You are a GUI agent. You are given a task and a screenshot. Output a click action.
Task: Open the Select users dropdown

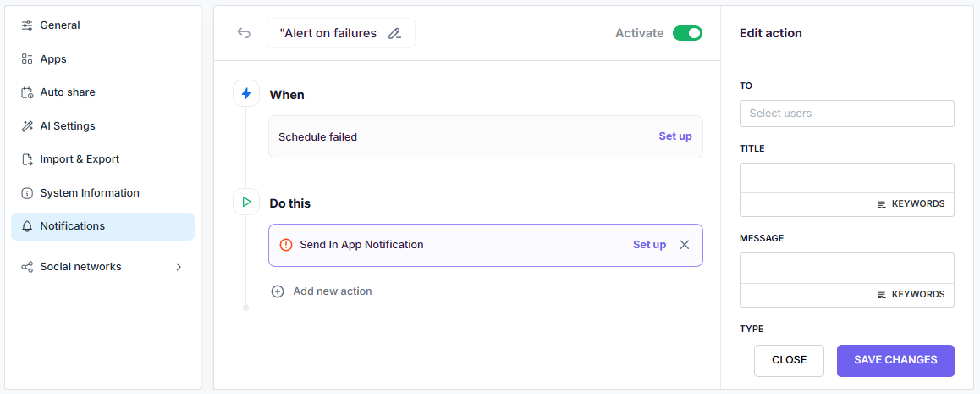(846, 114)
